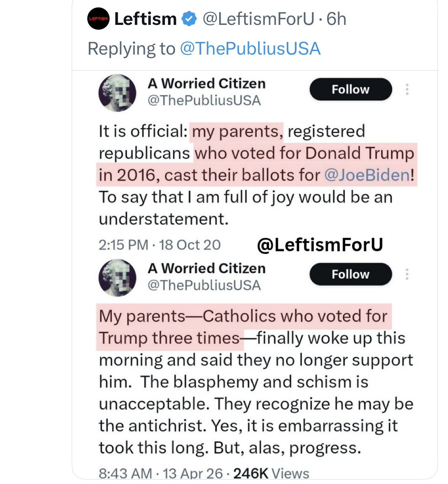This screenshot has width=448, height=484.
Task: Click the 6h post timestamp
Action: click(x=337, y=19)
